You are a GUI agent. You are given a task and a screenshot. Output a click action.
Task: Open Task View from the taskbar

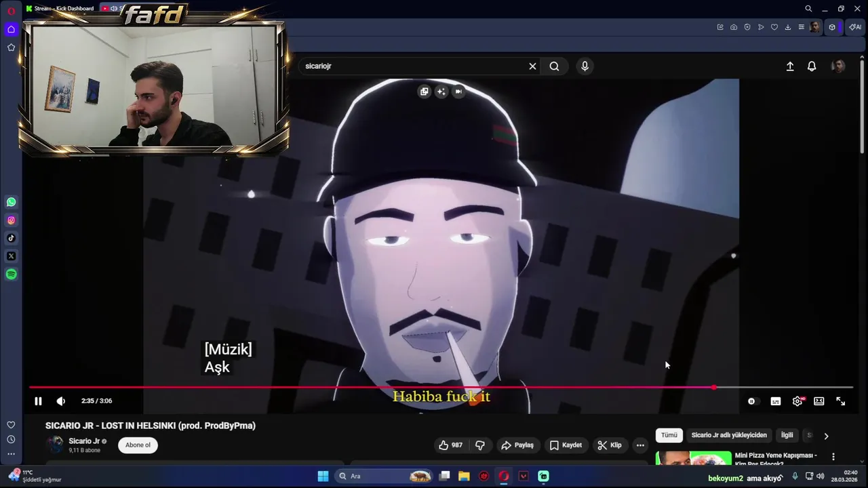pos(444,476)
